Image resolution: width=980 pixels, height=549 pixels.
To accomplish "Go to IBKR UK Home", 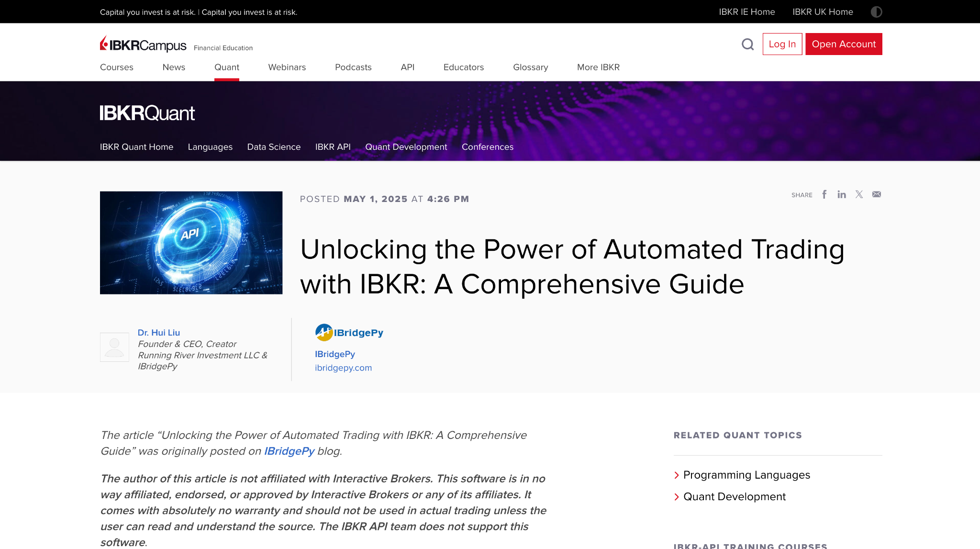I will pos(823,12).
